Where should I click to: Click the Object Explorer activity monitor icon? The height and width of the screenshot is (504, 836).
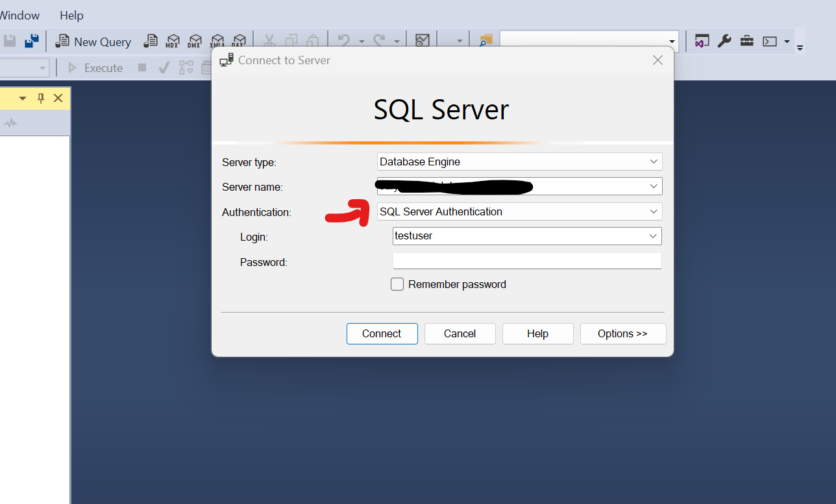(x=10, y=123)
